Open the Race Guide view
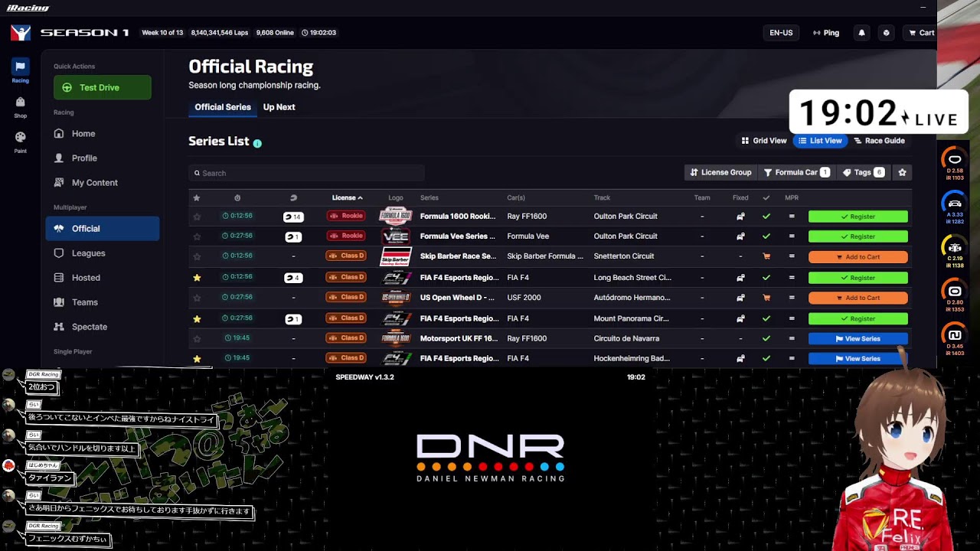 [x=879, y=141]
